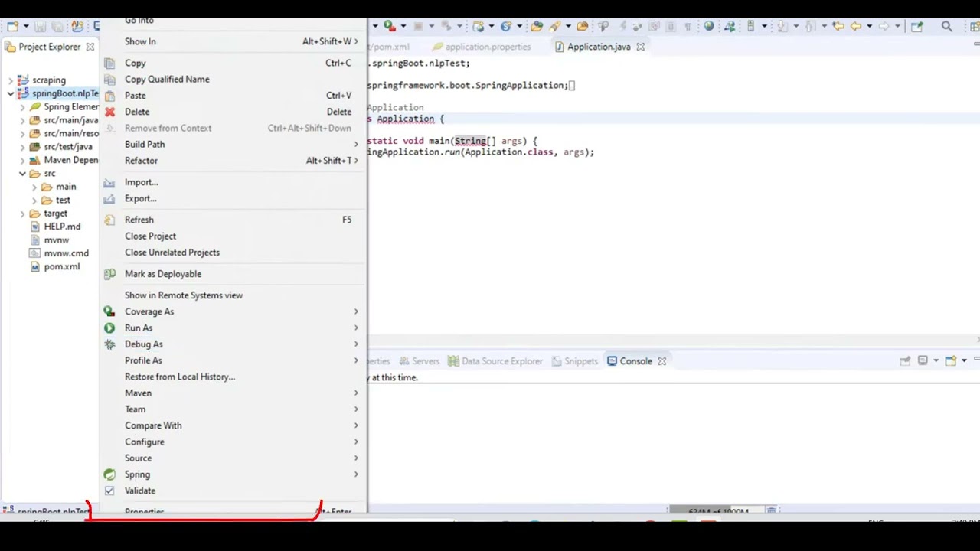This screenshot has width=980, height=551.
Task: Close the Application.java editor tab
Action: tap(641, 47)
